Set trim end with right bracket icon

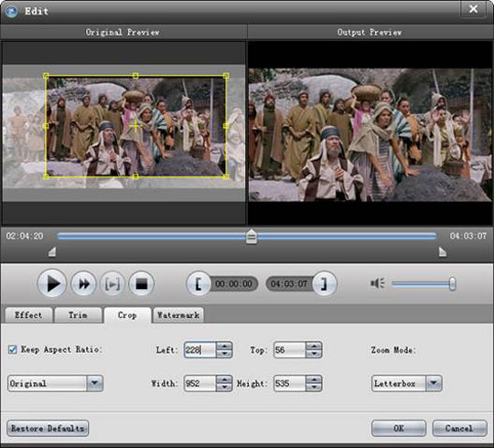click(325, 283)
